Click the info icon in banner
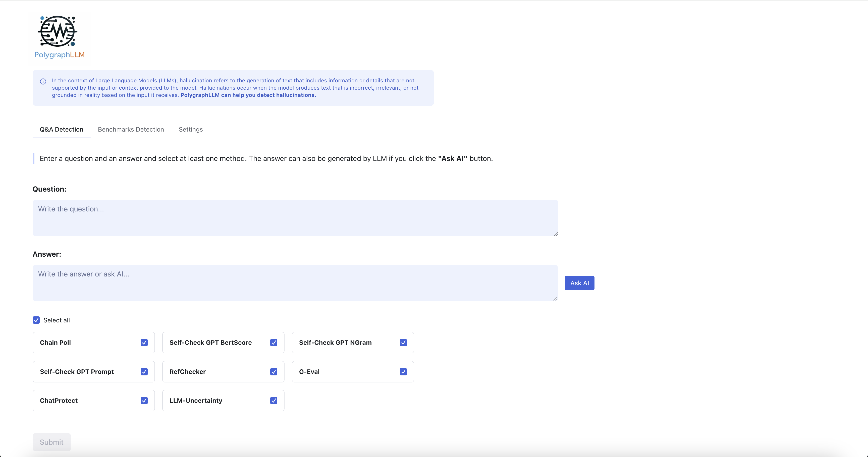This screenshot has width=868, height=457. [43, 82]
